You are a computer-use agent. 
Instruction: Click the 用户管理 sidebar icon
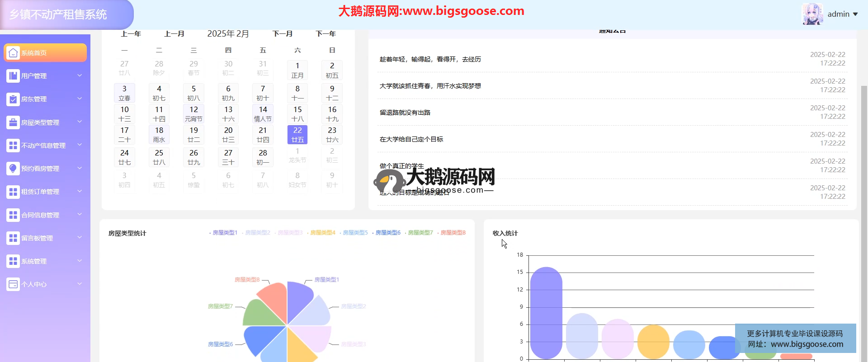[13, 76]
